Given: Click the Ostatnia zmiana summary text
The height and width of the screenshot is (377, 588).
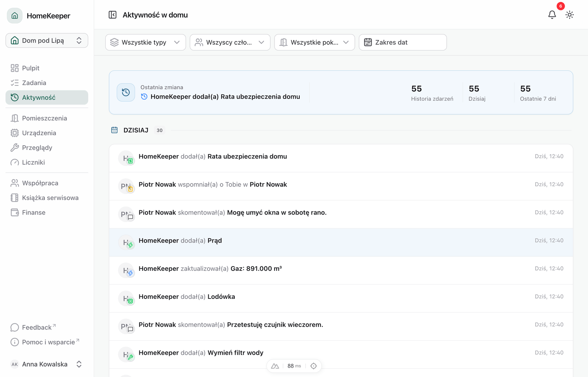Looking at the screenshot, I should click(x=225, y=97).
